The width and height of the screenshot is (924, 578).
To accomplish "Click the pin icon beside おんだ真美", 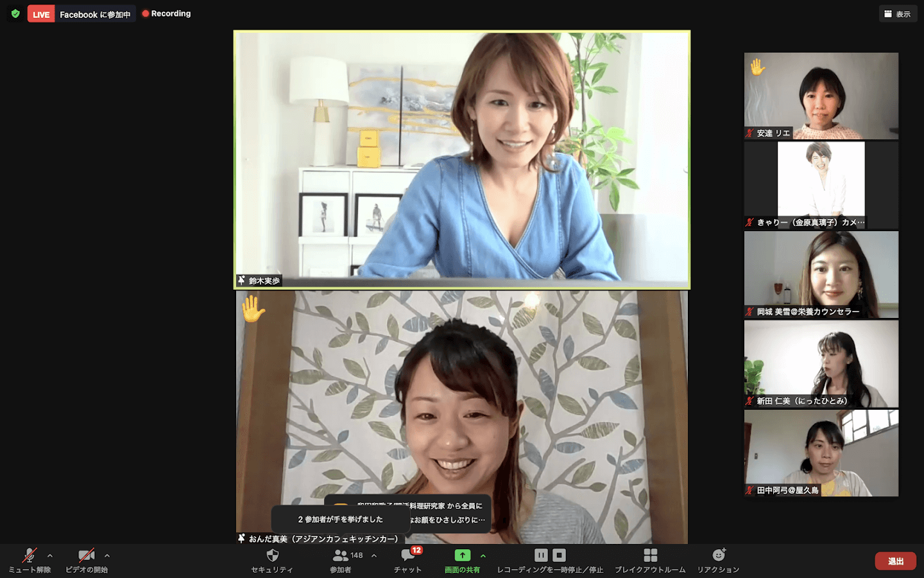I will [241, 538].
